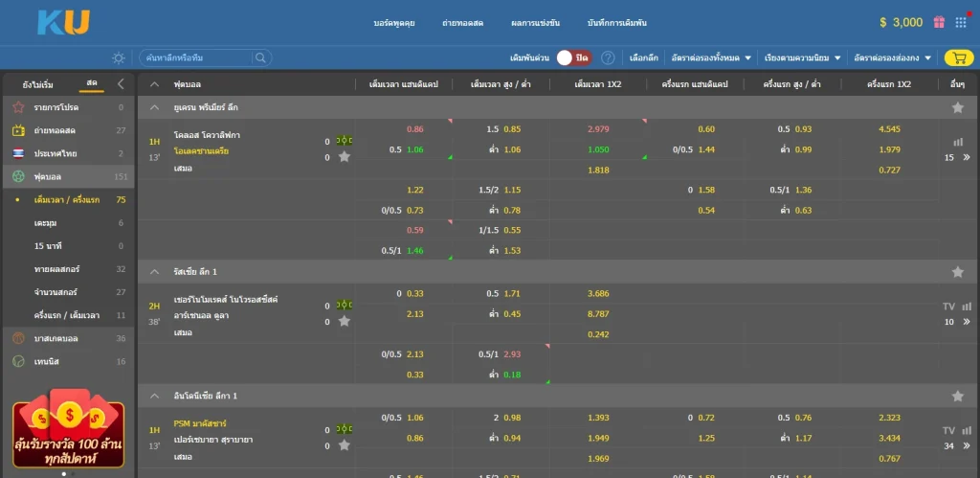This screenshot has width=980, height=478.
Task: Open TV stream for PSM Makassar match
Action: (x=948, y=430)
